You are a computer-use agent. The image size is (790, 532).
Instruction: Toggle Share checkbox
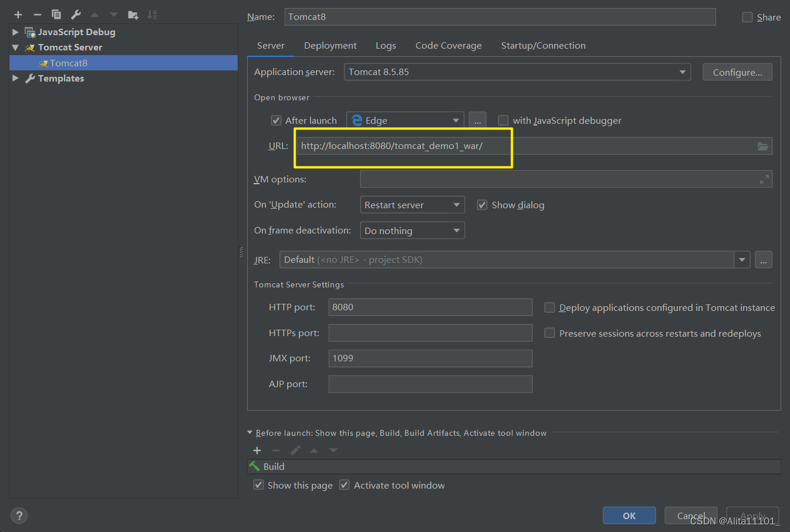click(747, 17)
